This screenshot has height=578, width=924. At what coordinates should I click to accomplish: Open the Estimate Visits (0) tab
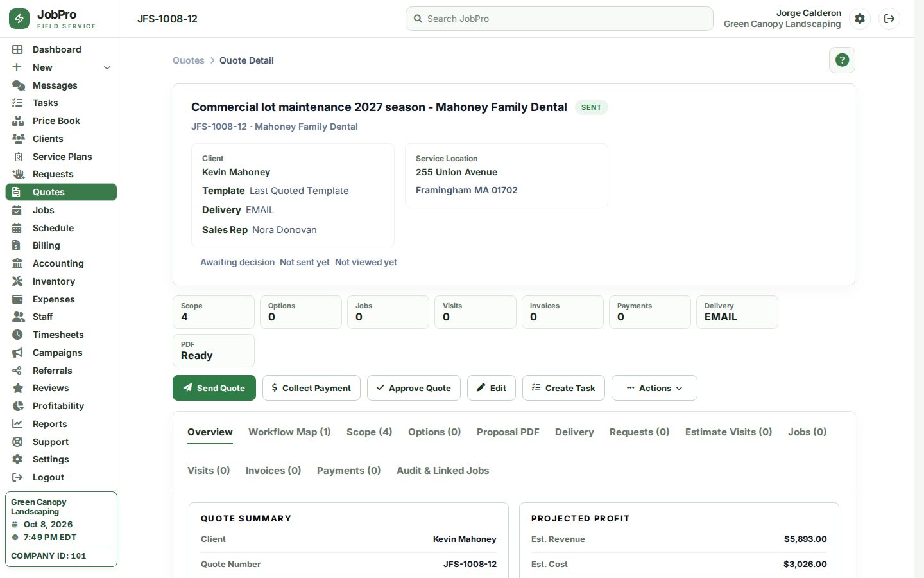[x=728, y=432]
